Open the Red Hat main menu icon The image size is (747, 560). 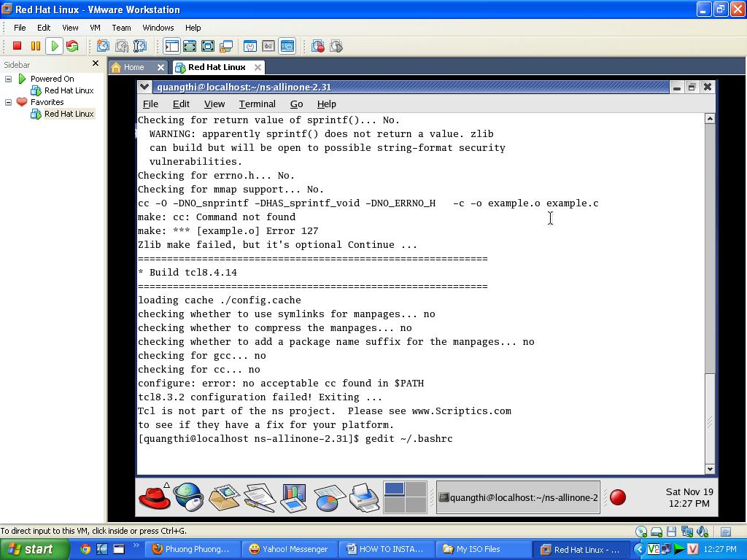point(154,497)
